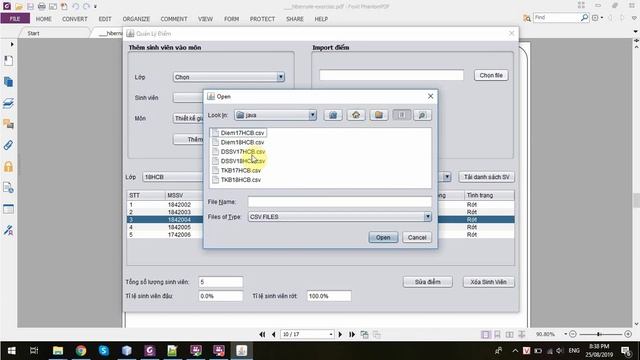Image resolution: width=640 pixels, height=360 pixels.
Task: Open the Comments panel in left sidebar
Action: coord(8,124)
